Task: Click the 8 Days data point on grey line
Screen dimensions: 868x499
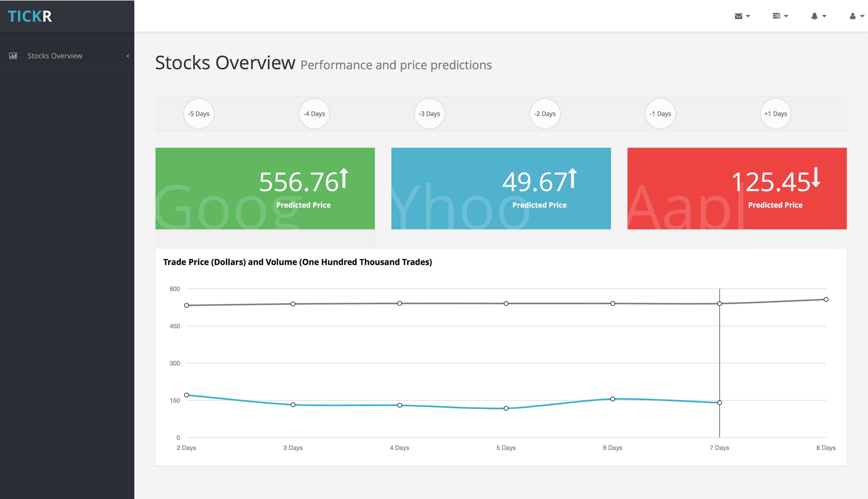Action: tap(826, 300)
